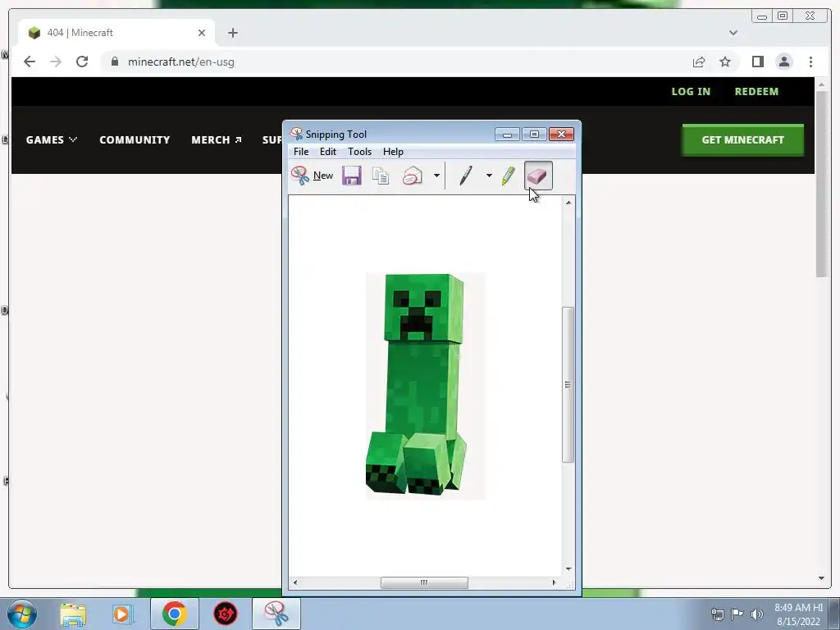Open the Edit menu in Snipping Tool
This screenshot has width=840, height=630.
328,152
